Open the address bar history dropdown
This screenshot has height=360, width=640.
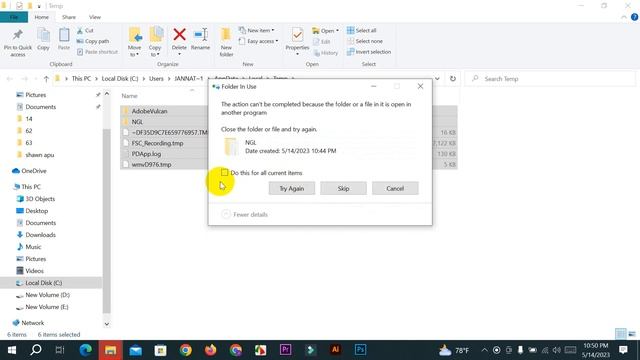click(x=437, y=79)
